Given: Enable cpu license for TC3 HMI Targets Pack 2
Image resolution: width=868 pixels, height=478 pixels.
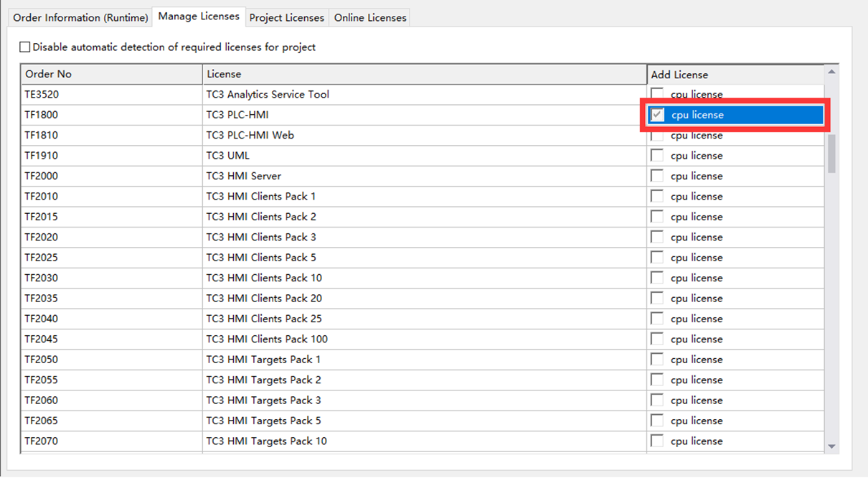Looking at the screenshot, I should tap(657, 380).
